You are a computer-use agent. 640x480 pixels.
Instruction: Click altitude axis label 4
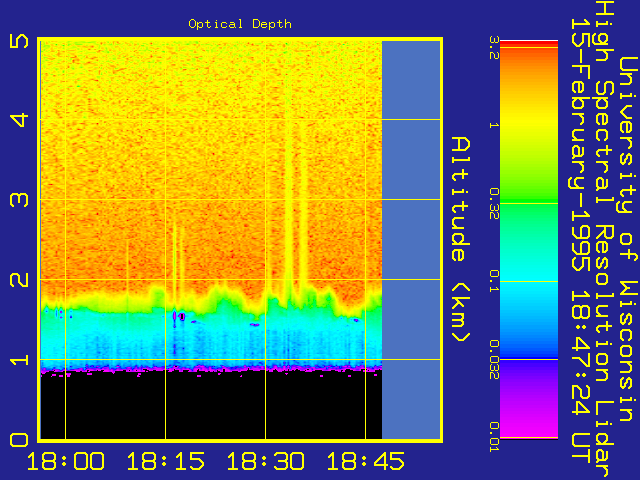(x=19, y=120)
